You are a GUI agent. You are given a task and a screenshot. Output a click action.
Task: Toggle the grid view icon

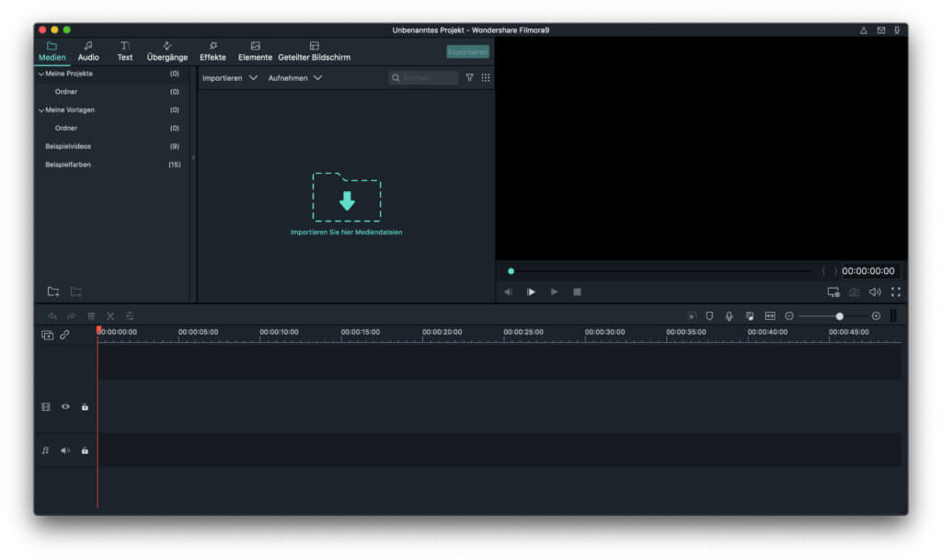click(486, 77)
